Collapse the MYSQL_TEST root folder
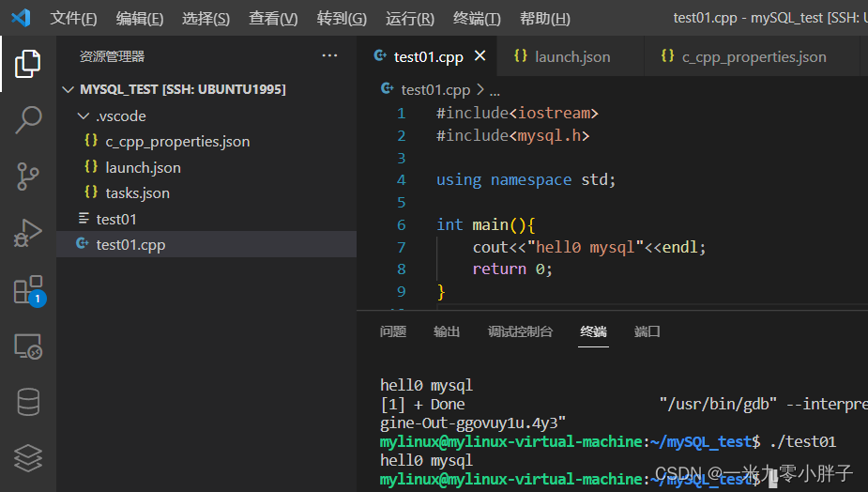 click(x=68, y=89)
